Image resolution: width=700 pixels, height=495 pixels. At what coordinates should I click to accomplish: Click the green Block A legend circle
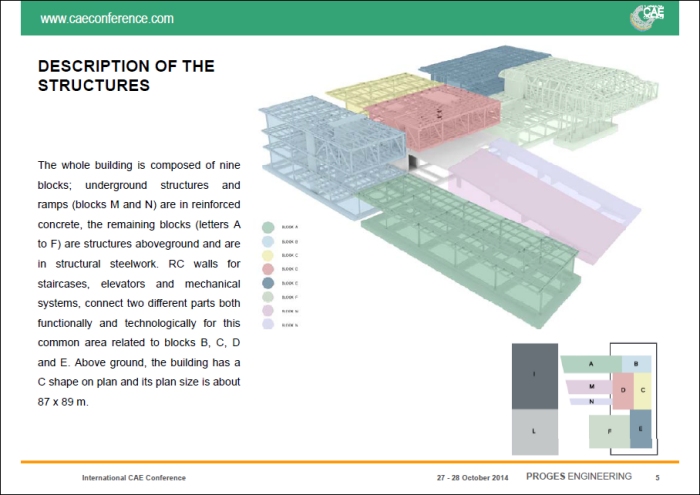[268, 228]
